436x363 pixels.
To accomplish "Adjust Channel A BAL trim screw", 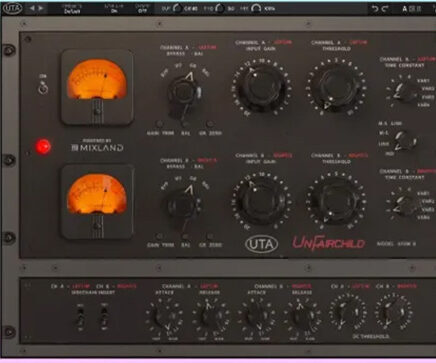I will [x=185, y=124].
